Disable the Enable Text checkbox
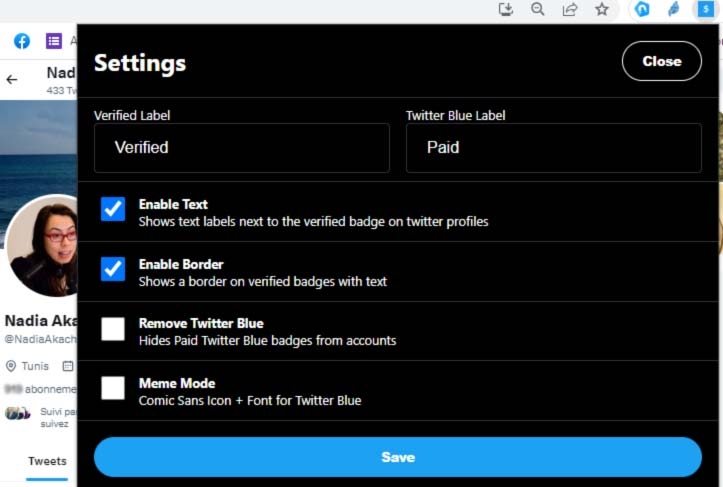 pos(113,209)
